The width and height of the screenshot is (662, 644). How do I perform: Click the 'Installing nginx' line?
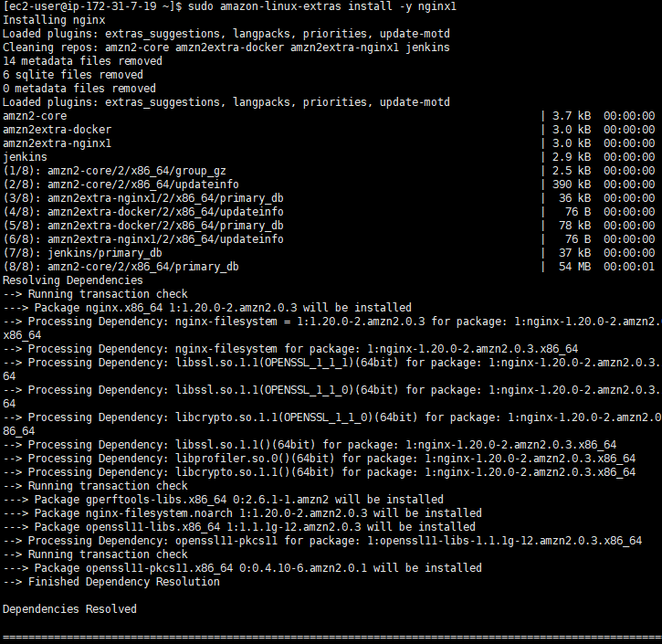tap(54, 20)
